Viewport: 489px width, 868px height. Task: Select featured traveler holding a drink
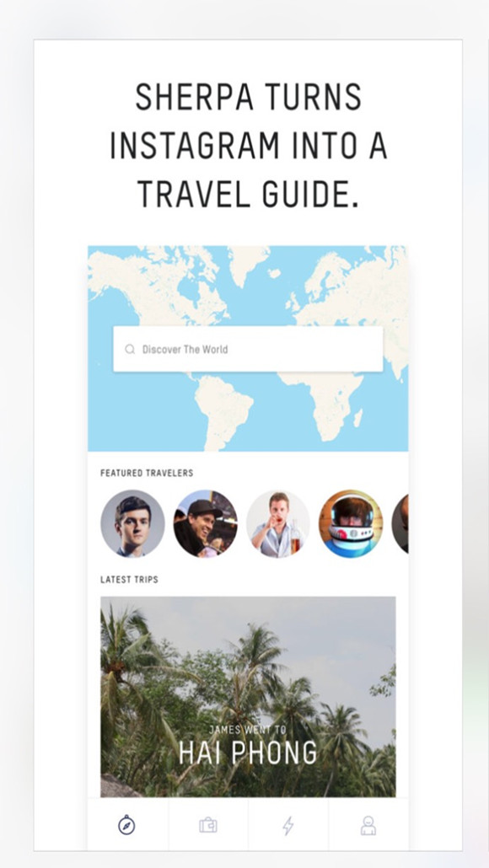coord(278,523)
